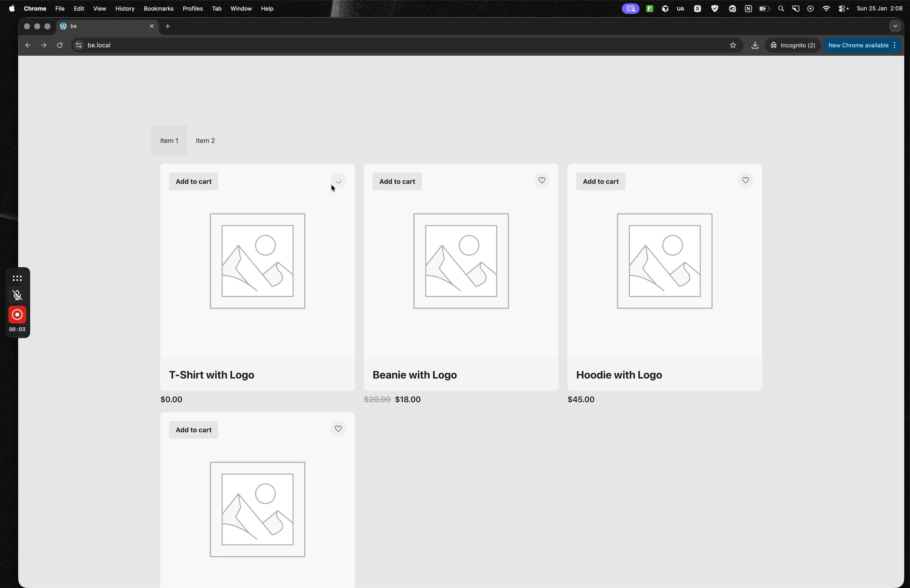Open the Help menu
The height and width of the screenshot is (588, 910).
(267, 8)
